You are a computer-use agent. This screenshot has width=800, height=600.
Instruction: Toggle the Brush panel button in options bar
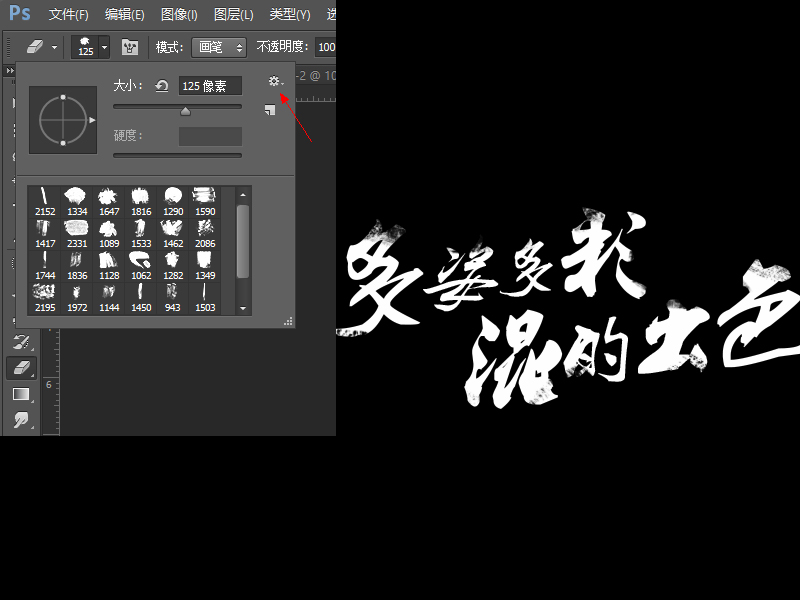point(130,47)
